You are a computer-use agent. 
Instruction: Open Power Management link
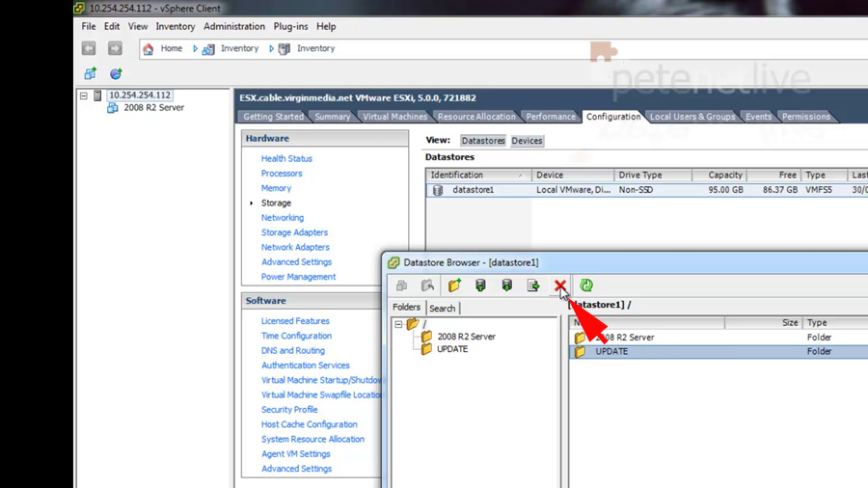coord(298,277)
